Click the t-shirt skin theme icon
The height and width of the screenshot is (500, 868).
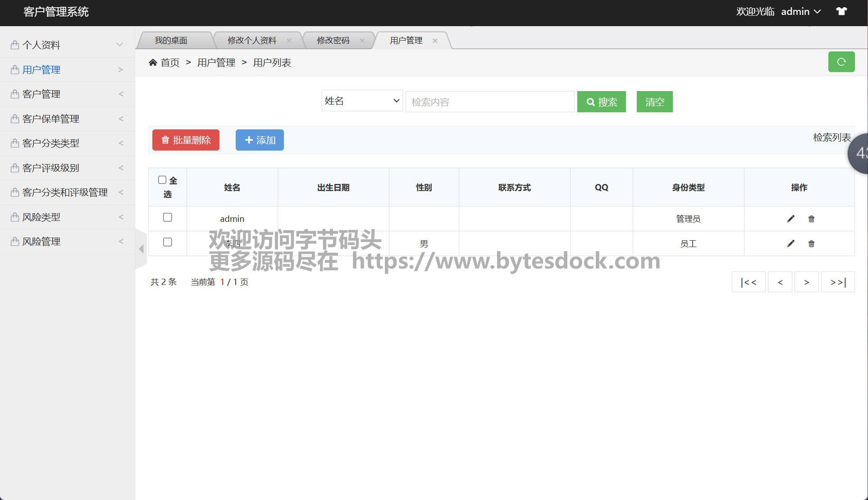pyautogui.click(x=841, y=12)
